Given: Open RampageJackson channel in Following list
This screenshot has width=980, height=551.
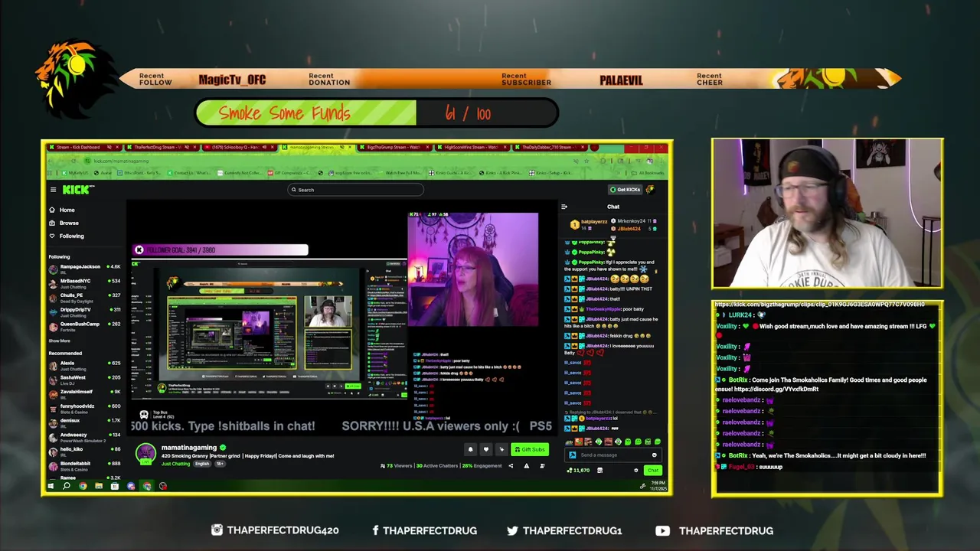Looking at the screenshot, I should pos(84,269).
